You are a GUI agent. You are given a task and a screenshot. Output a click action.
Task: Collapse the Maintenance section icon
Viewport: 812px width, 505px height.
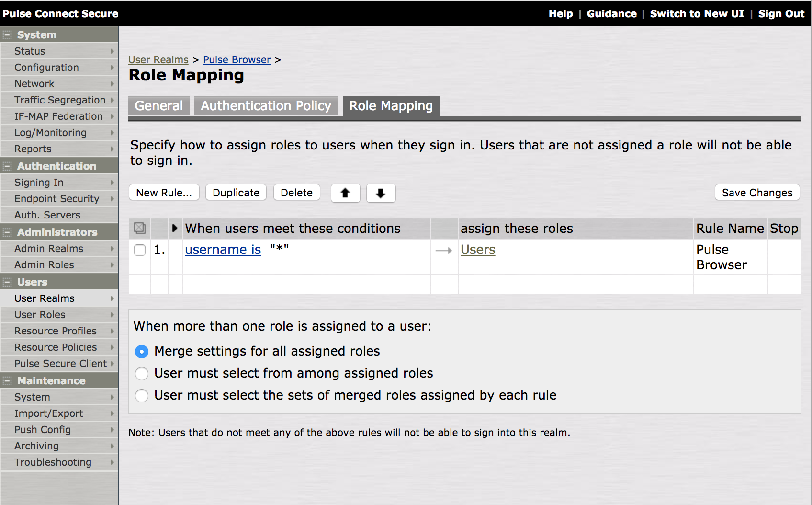click(x=7, y=381)
